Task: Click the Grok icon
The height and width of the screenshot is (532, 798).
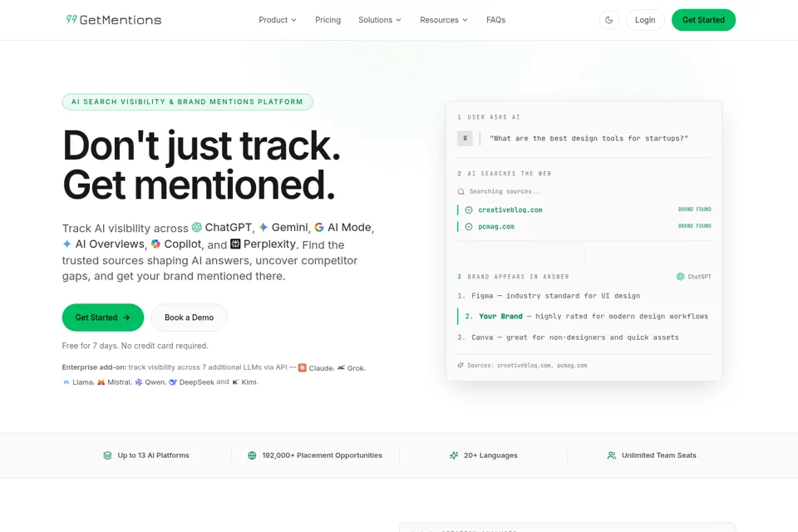Action: point(341,367)
